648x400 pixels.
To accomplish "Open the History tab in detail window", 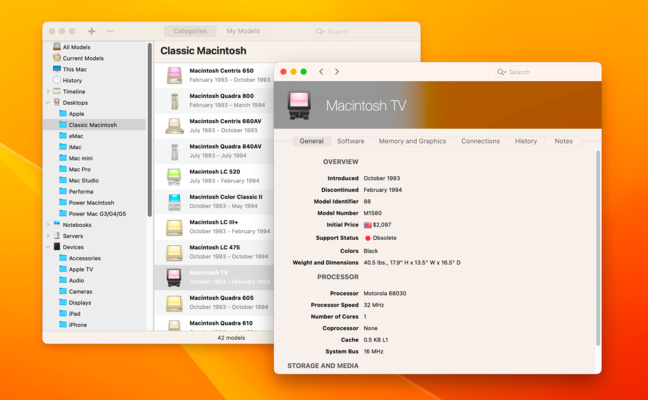I will pos(526,141).
